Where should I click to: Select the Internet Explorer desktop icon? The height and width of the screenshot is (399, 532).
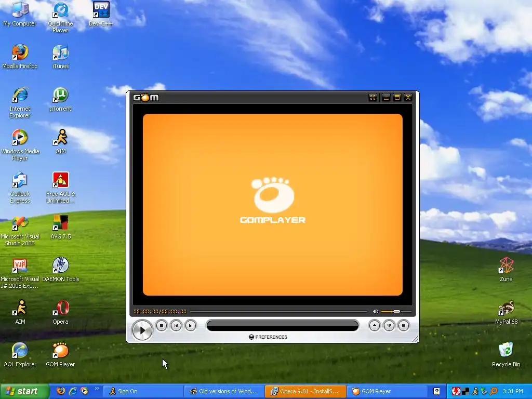point(20,102)
